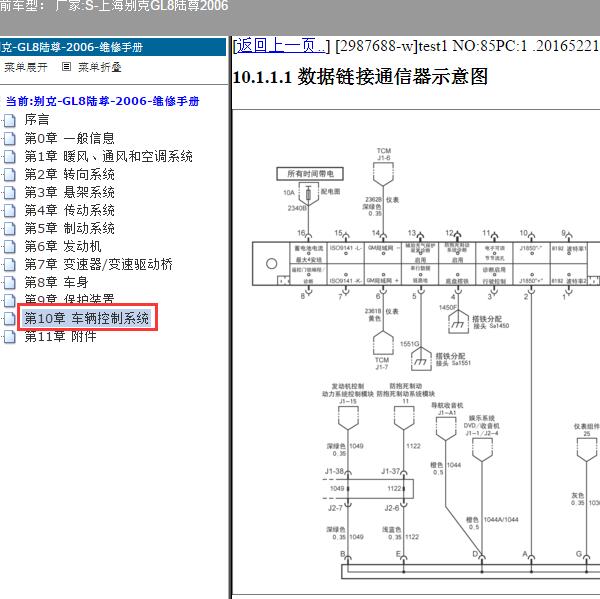Screen dimensions: 600x599
Task: Open 第7章 变速器/变速驱动桥
Action: [98, 264]
